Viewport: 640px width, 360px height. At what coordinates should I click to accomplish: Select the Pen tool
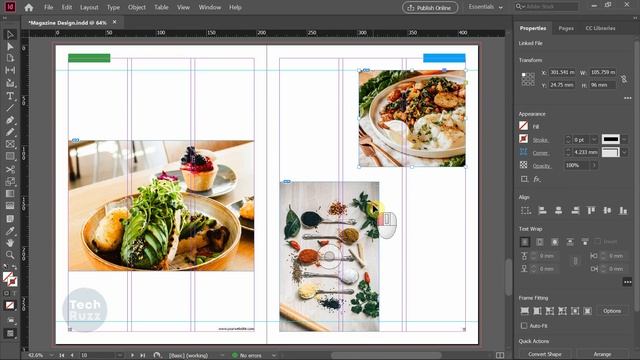pyautogui.click(x=10, y=120)
